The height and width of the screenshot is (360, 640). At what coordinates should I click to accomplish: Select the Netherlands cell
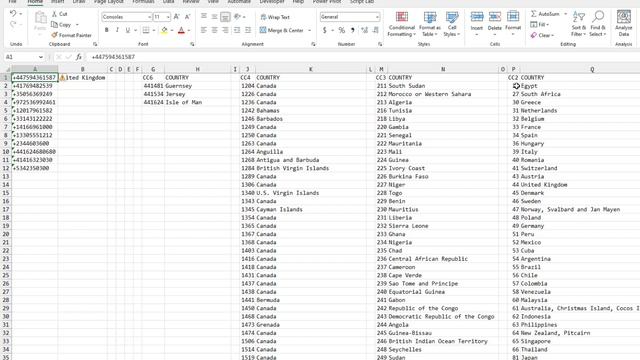pos(580,111)
